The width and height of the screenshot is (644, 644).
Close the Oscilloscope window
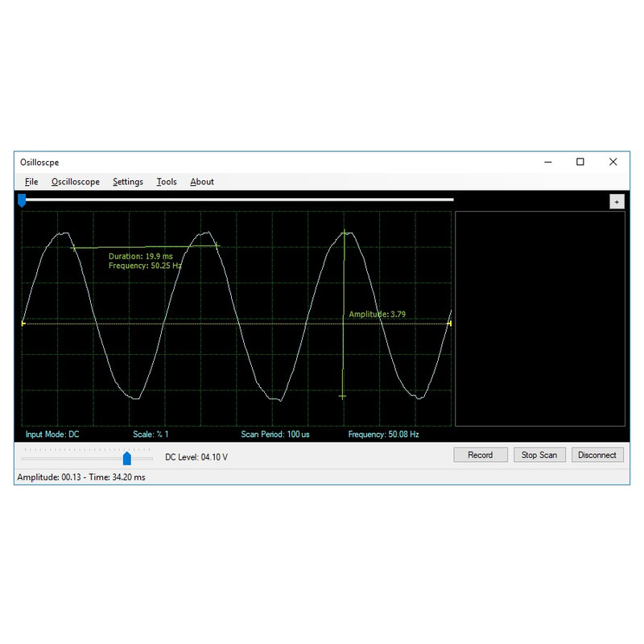[x=613, y=162]
